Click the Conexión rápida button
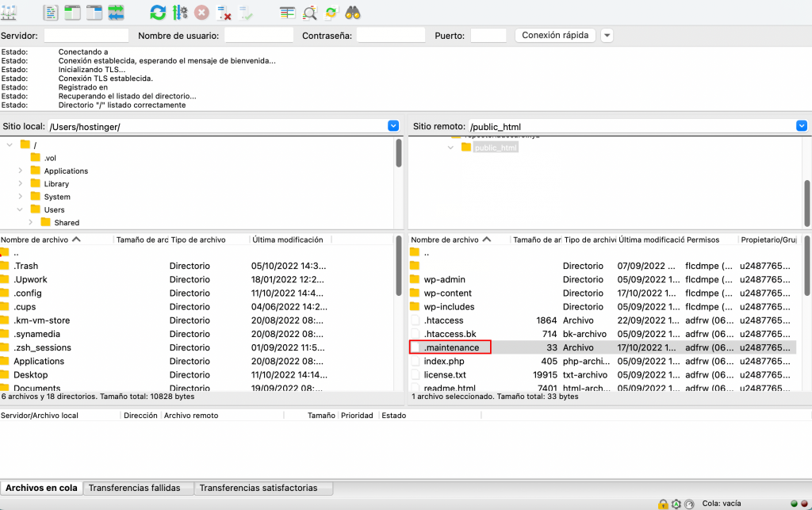Image resolution: width=812 pixels, height=510 pixels. [555, 35]
